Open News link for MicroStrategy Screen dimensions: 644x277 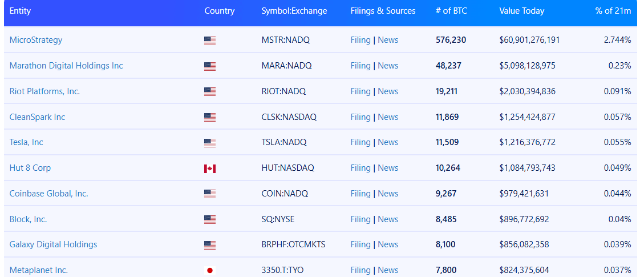388,40
